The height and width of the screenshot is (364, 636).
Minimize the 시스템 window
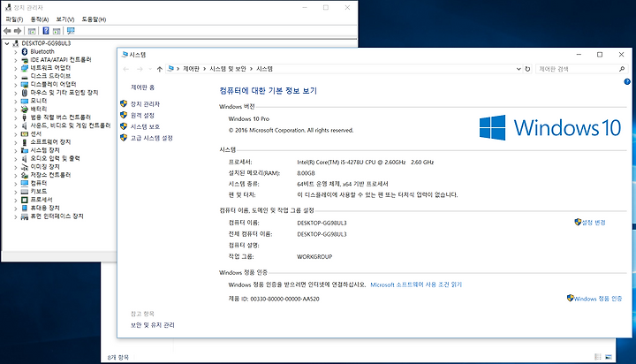(x=579, y=55)
